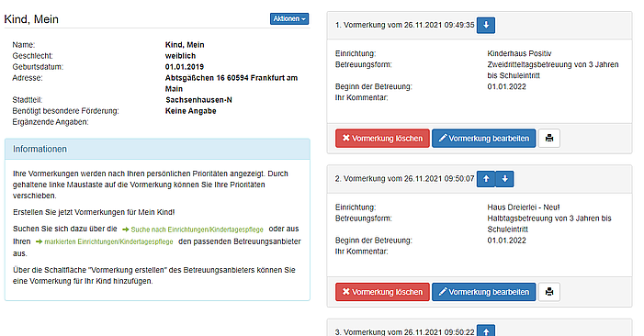Select Beginn date 01.01.2022 of Kinderhaus Positiv
The height and width of the screenshot is (336, 644).
pos(506,86)
